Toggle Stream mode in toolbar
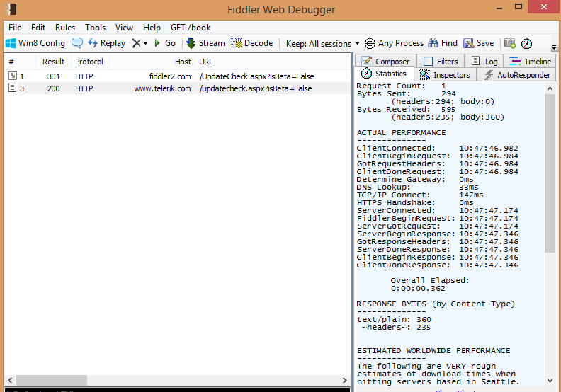The image size is (561, 392). click(205, 43)
